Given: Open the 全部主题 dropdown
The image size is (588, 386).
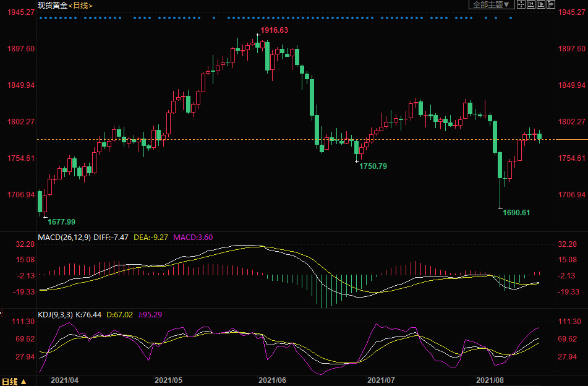Looking at the screenshot, I should (x=492, y=5).
